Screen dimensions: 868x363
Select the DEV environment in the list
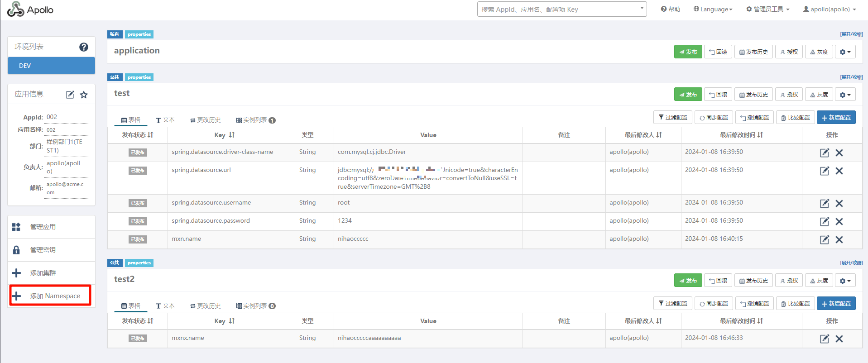(51, 66)
